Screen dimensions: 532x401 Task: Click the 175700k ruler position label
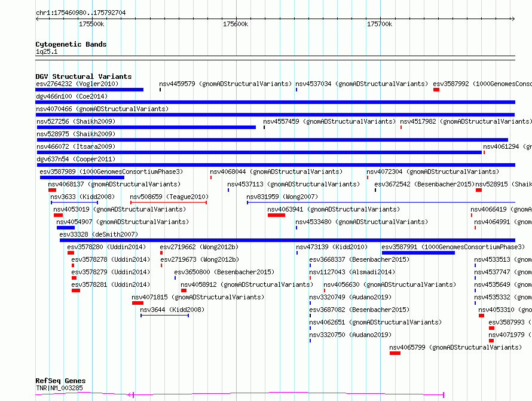point(380,24)
